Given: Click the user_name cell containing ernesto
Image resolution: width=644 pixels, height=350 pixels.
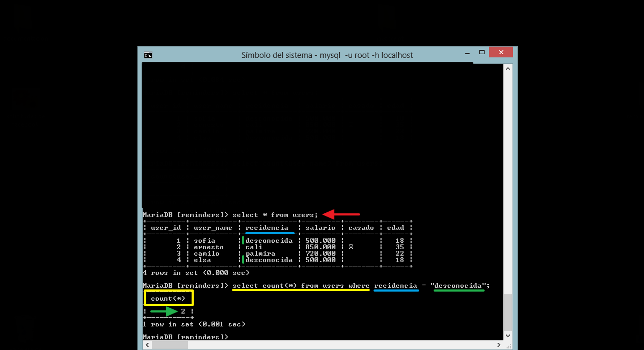Looking at the screenshot, I should pyautogui.click(x=209, y=247).
